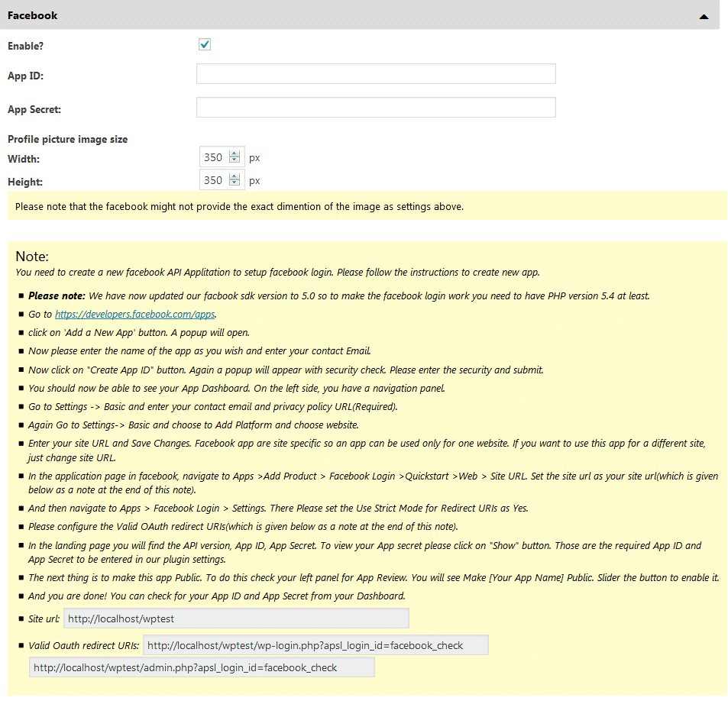Click the 'Height:' label

[x=25, y=182]
